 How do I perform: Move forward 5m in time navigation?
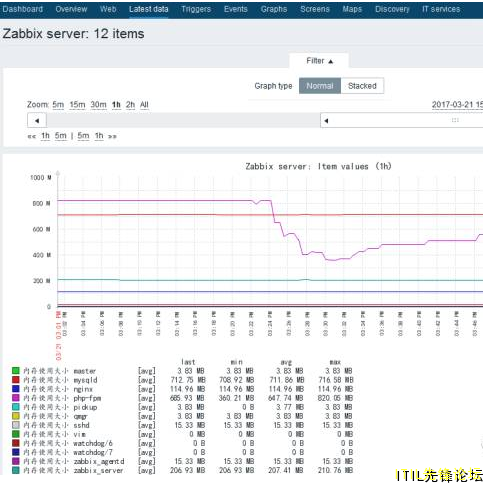(83, 136)
